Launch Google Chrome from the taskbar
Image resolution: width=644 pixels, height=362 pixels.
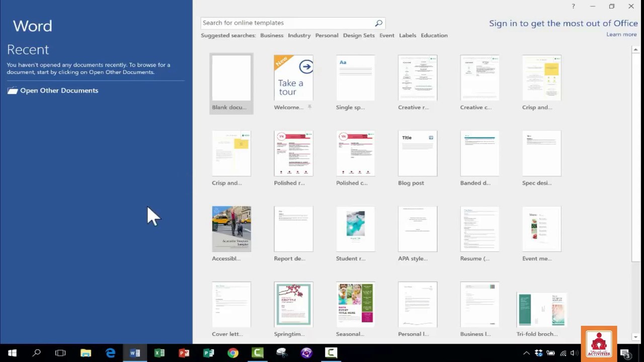pos(232,353)
